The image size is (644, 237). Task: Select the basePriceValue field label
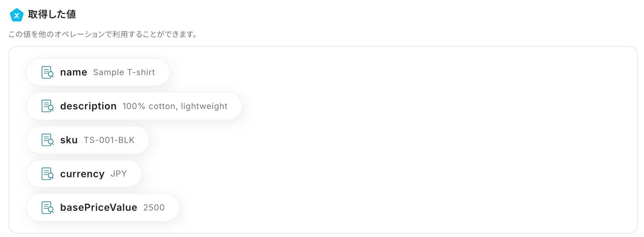click(x=99, y=208)
